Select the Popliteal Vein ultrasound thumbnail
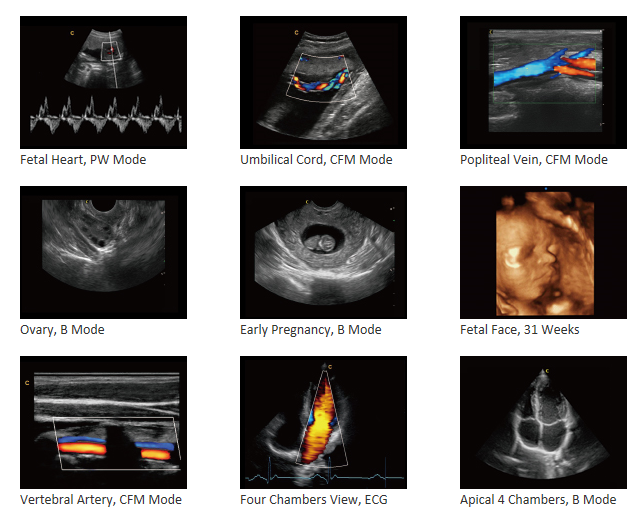Image resolution: width=639 pixels, height=510 pixels. point(543,82)
